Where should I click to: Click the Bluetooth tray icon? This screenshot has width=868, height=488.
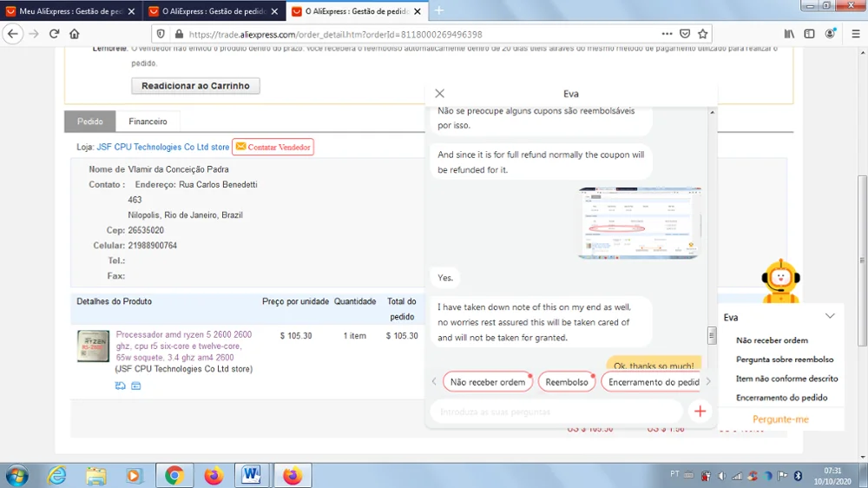click(799, 475)
